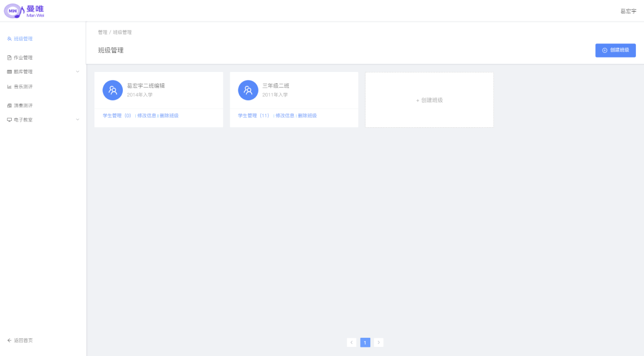The image size is (644, 356).
Task: Click 删除班级 for 三年级二班
Action: pyautogui.click(x=308, y=115)
